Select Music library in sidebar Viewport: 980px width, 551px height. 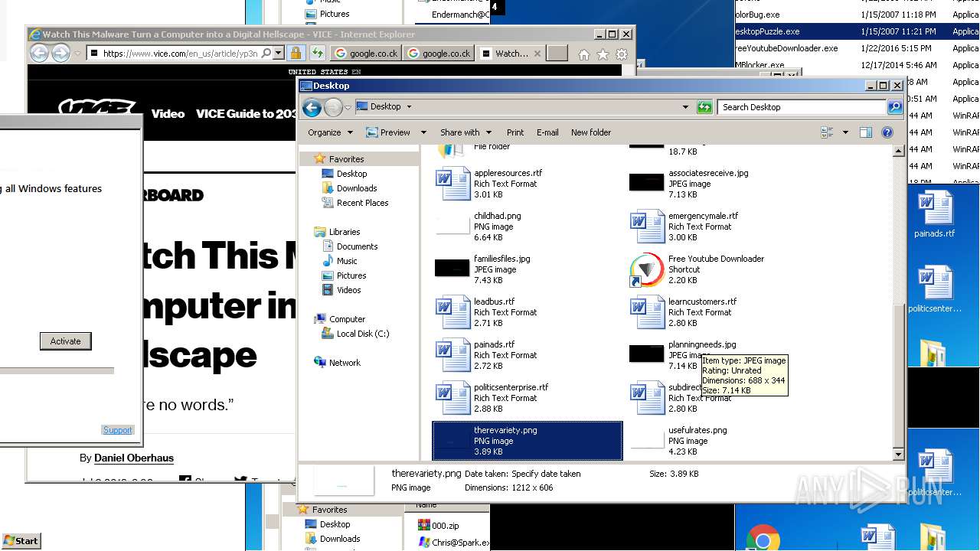(x=347, y=261)
